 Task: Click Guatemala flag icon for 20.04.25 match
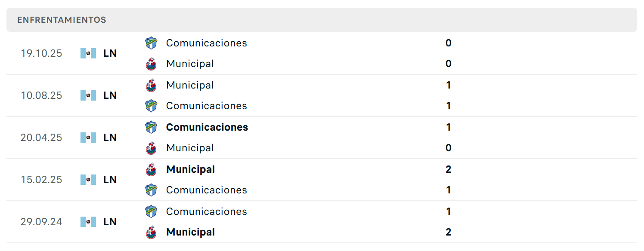click(x=88, y=138)
